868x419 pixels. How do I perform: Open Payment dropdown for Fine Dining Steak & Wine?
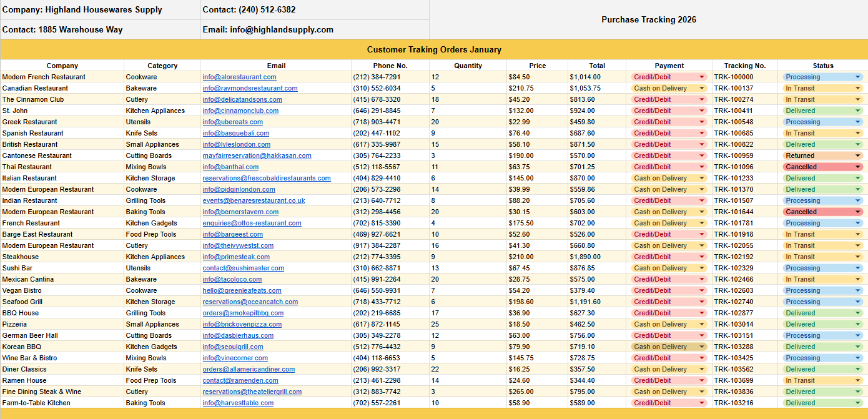pyautogui.click(x=669, y=392)
